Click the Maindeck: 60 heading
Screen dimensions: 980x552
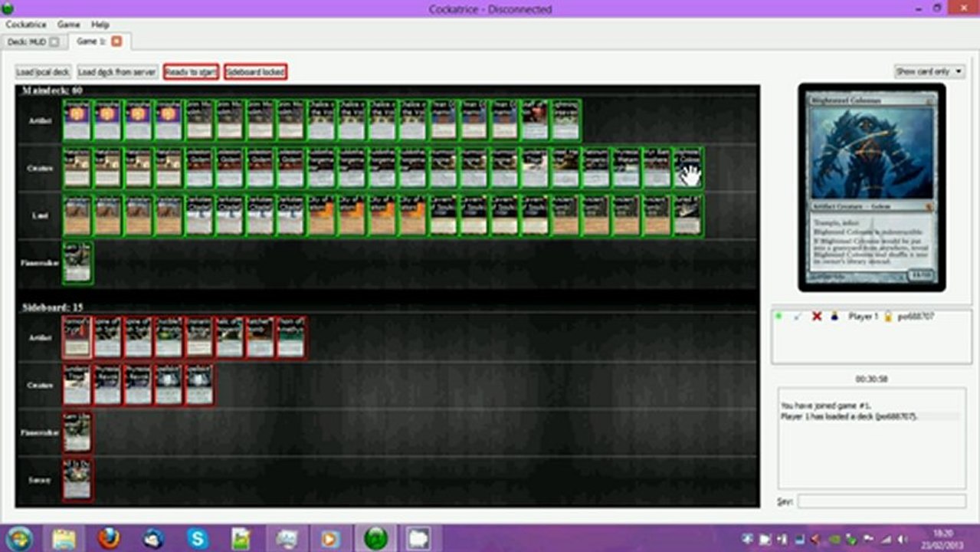(52, 90)
